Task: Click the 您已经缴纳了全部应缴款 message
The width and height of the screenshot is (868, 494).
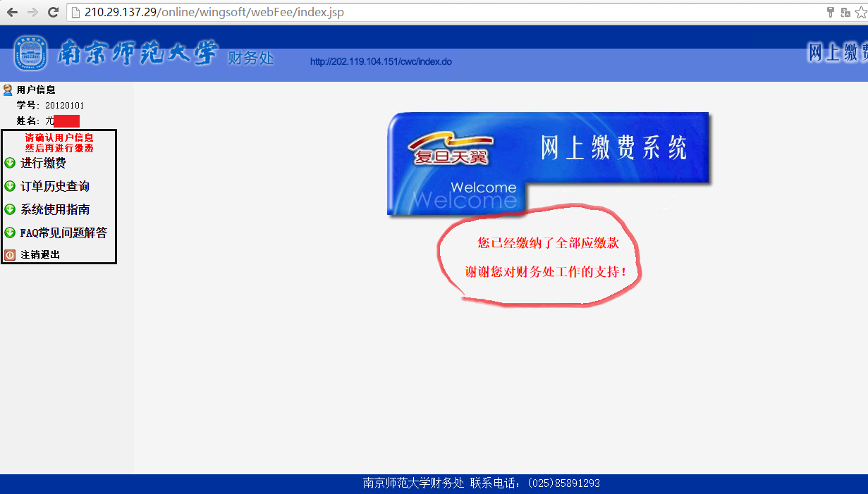Action: tap(549, 243)
